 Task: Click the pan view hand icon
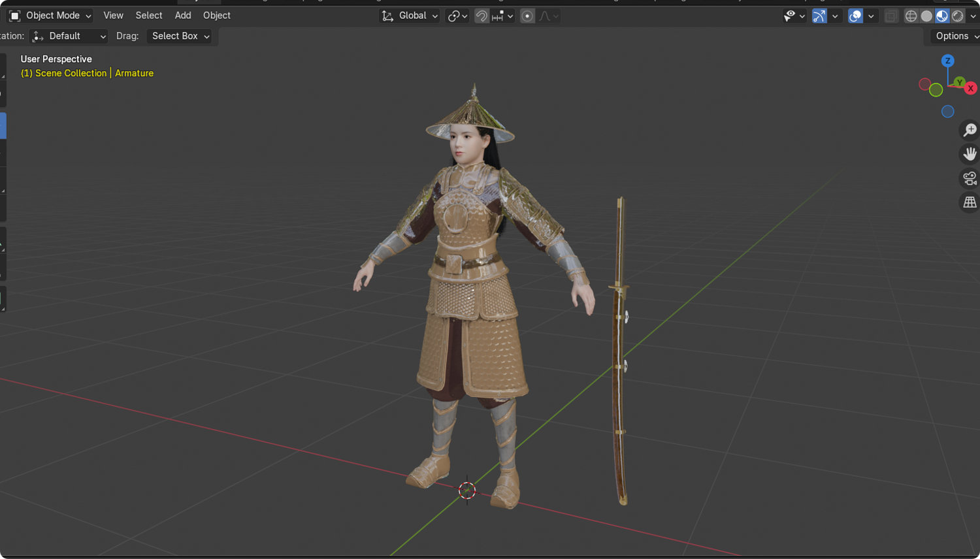click(x=970, y=154)
